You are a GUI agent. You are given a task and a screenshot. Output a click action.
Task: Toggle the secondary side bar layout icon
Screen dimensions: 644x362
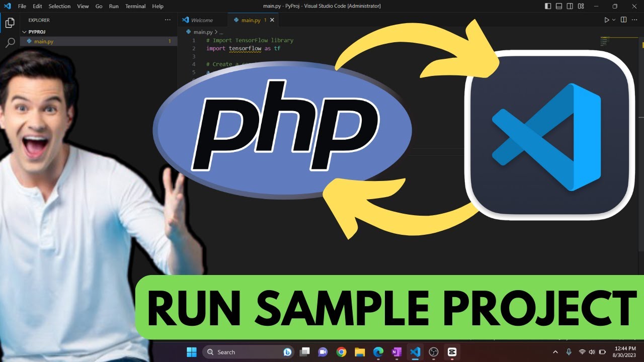point(570,6)
